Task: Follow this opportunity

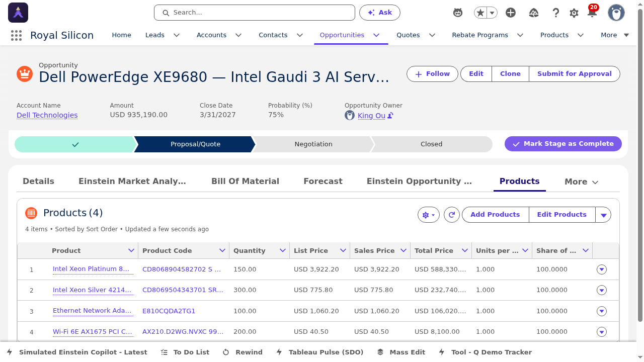Action: click(x=432, y=74)
